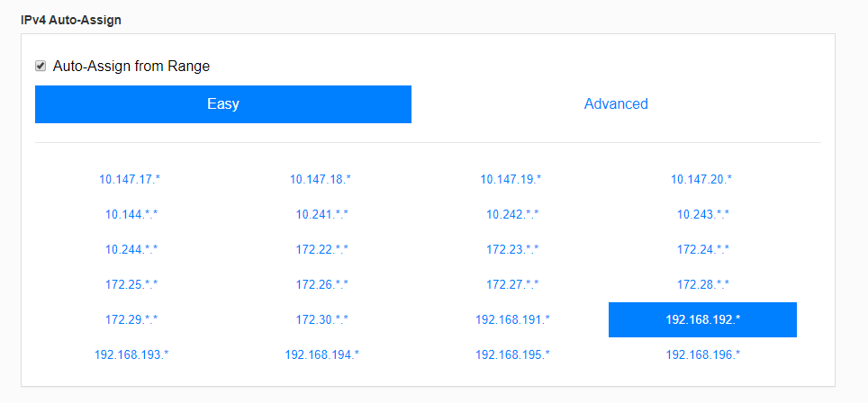868x403 pixels.
Task: Select the 10.147.18.* range
Action: [x=321, y=180]
